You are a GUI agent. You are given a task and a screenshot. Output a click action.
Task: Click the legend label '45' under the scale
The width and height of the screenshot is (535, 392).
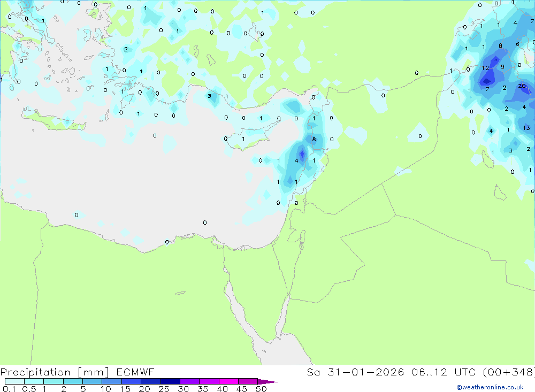[x=242, y=389]
